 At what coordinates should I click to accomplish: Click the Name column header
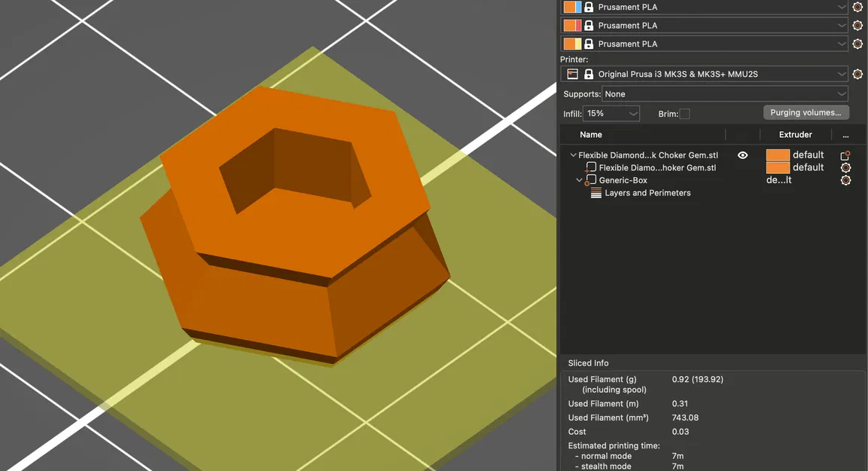[591, 135]
